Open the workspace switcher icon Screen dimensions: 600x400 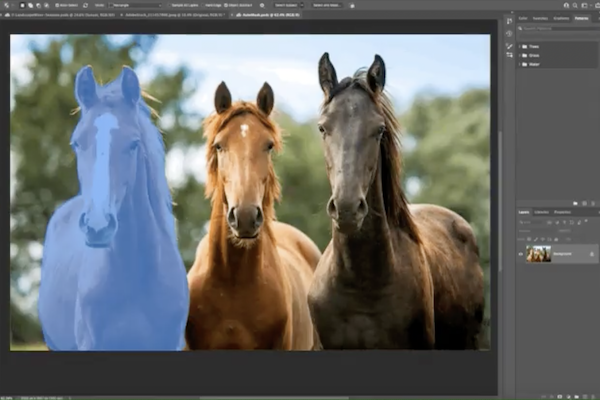pos(584,5)
